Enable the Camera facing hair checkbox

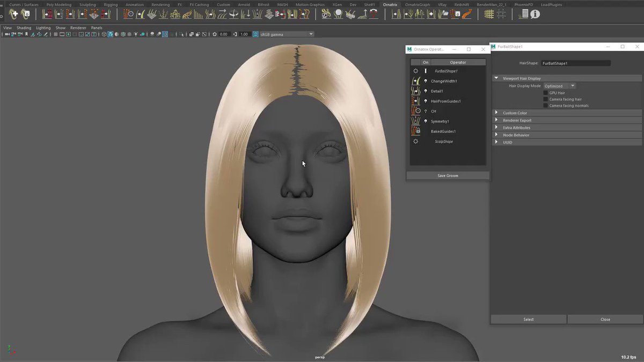(546, 99)
